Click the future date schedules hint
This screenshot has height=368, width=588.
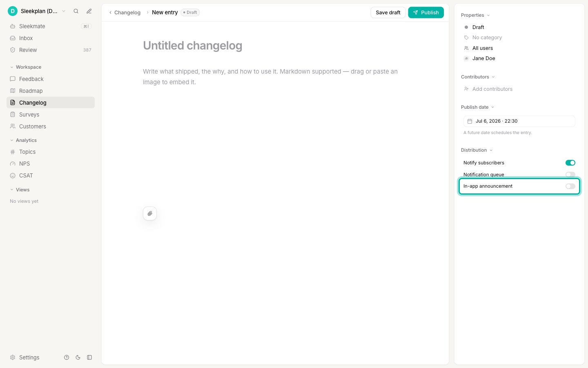(x=498, y=132)
